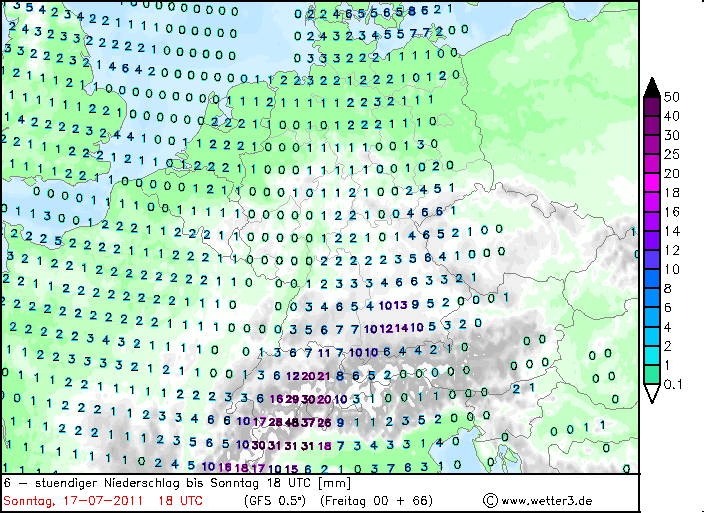Choose legend color band between 18 and 20

pos(652,183)
